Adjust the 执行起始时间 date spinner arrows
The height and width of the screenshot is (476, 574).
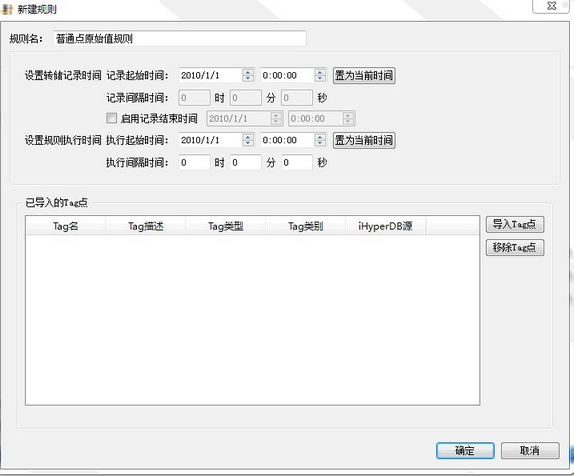tap(248, 140)
